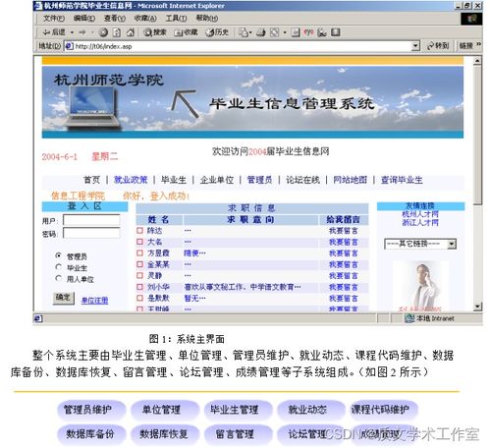Open the 收藏 favorites toolbar button
Image resolution: width=490 pixels, height=448 pixels.
coord(186,32)
